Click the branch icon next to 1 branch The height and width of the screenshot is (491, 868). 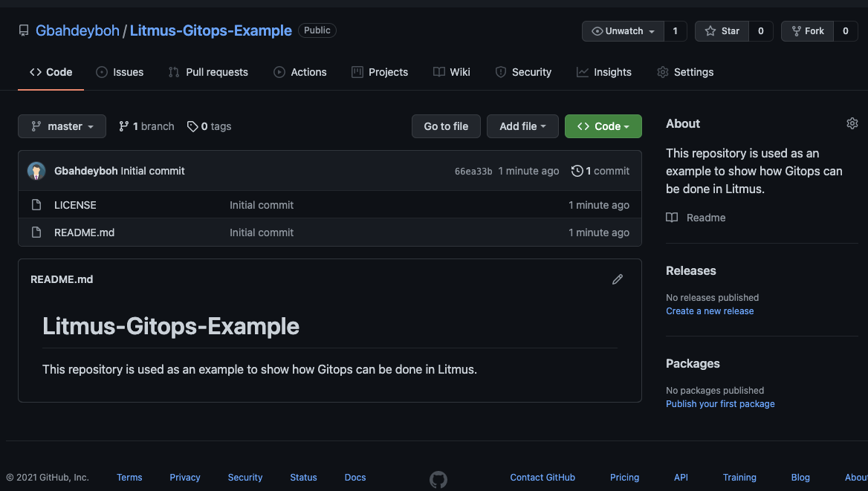point(124,126)
